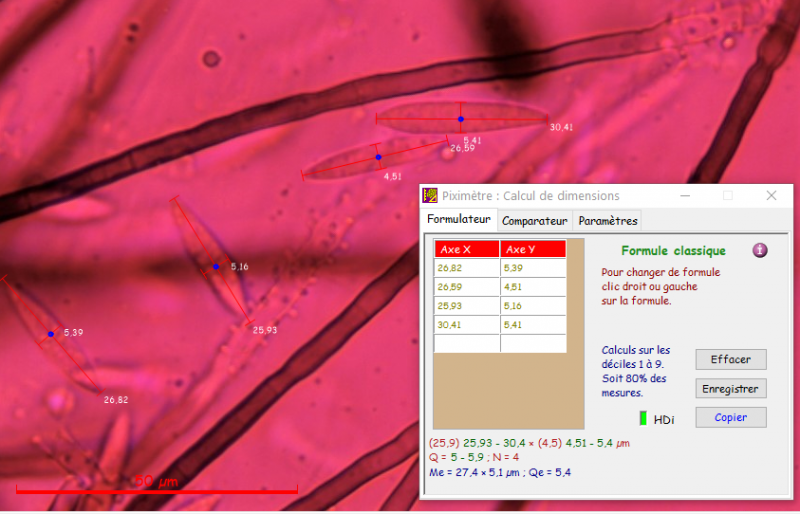The width and height of the screenshot is (800, 514).
Task: Select the 26,82 cell in Axe X
Action: click(467, 268)
